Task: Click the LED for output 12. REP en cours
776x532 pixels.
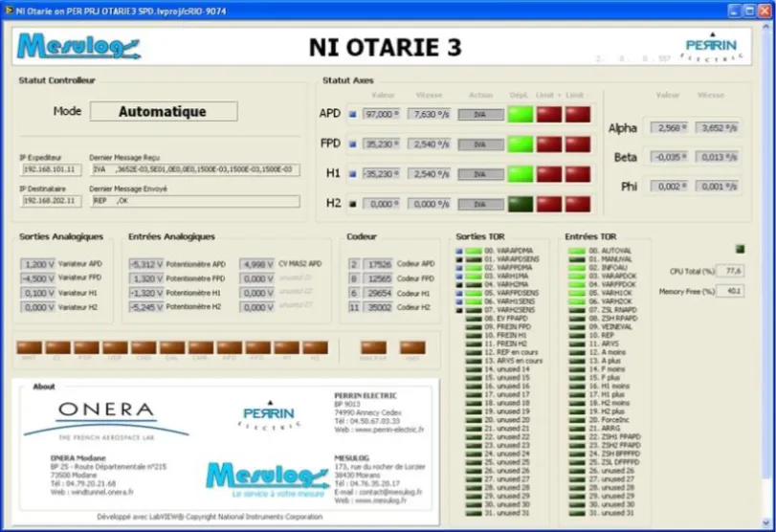Action: point(474,352)
